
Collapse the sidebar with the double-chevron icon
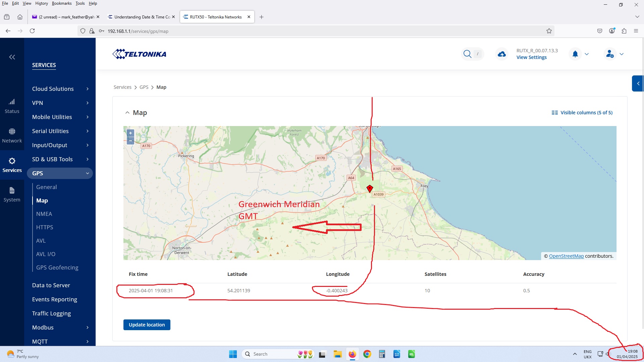pyautogui.click(x=12, y=57)
